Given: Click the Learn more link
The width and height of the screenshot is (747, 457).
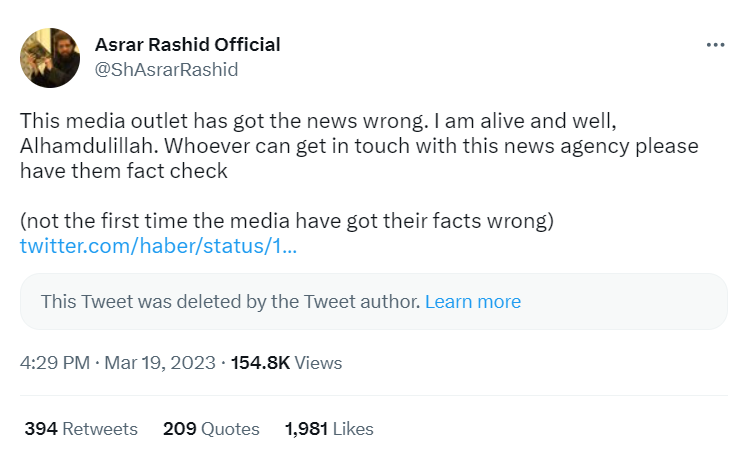Looking at the screenshot, I should click(x=473, y=302).
